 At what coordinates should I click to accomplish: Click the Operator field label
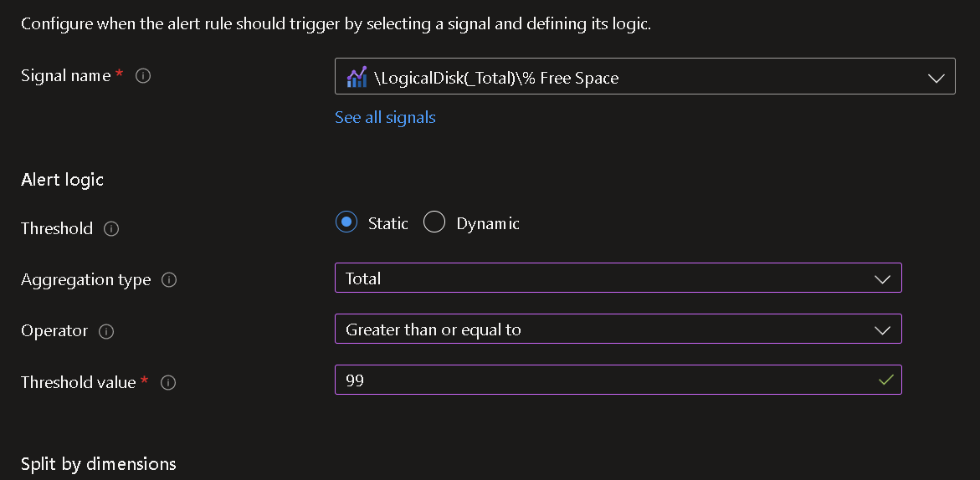(54, 331)
